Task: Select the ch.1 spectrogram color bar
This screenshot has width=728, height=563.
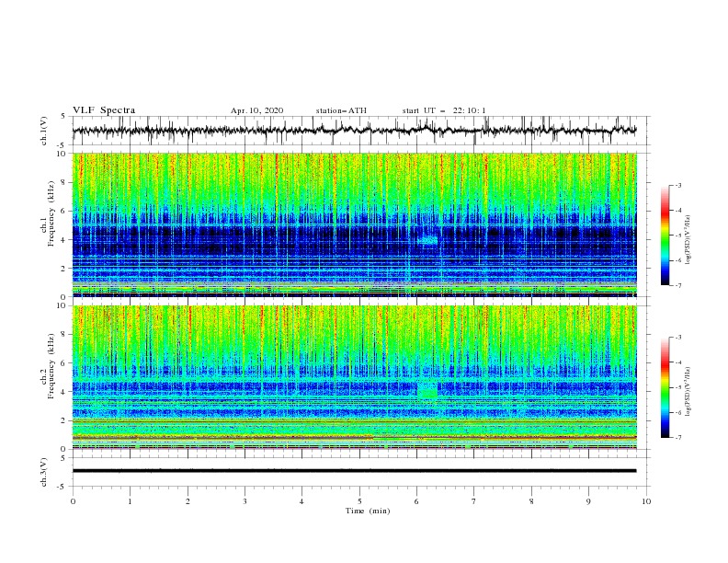Action: pos(665,236)
